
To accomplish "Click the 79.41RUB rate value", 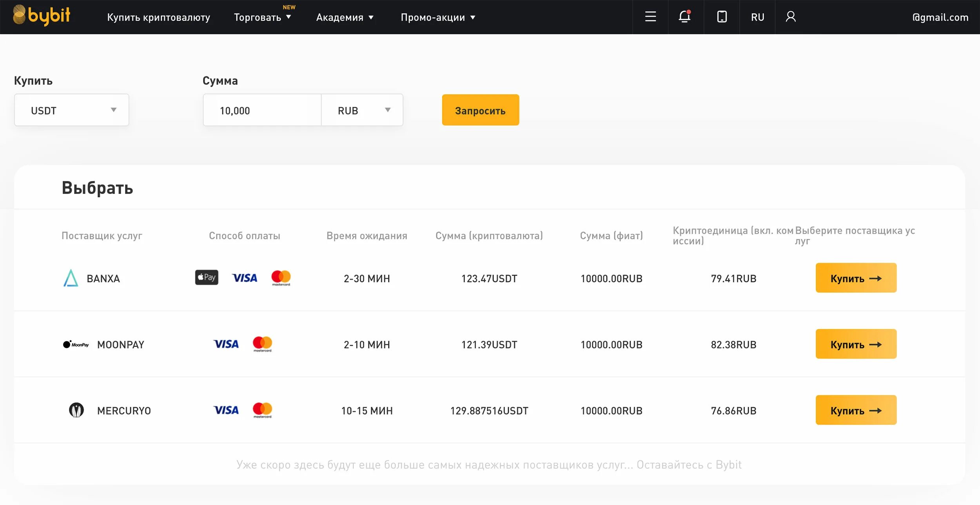I will (x=734, y=279).
